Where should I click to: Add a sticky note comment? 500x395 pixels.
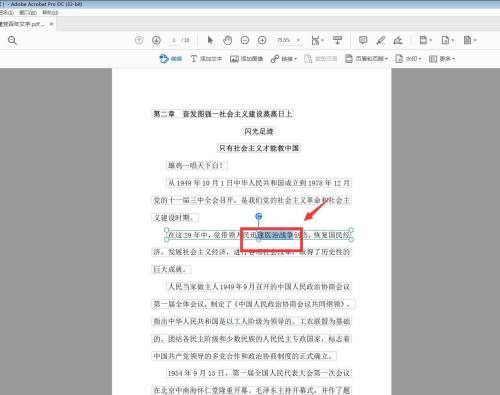(363, 40)
